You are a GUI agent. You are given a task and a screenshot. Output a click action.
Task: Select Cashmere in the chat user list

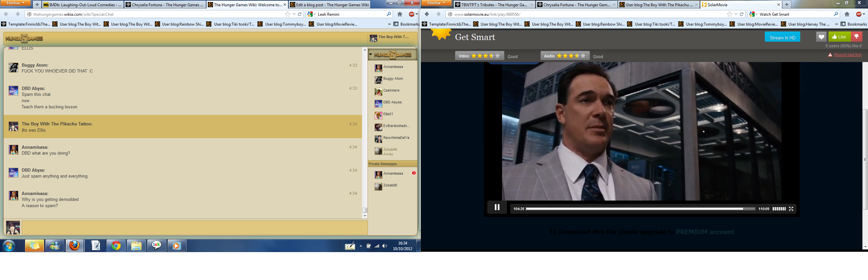click(x=393, y=91)
